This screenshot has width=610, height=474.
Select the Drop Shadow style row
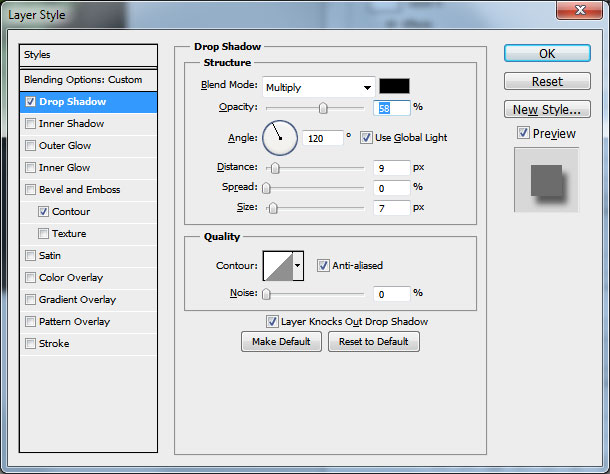pyautogui.click(x=88, y=102)
